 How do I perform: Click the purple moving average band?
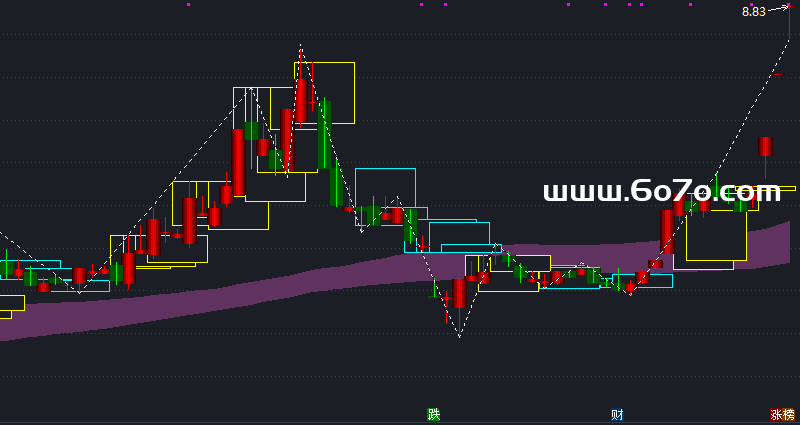[x=300, y=285]
